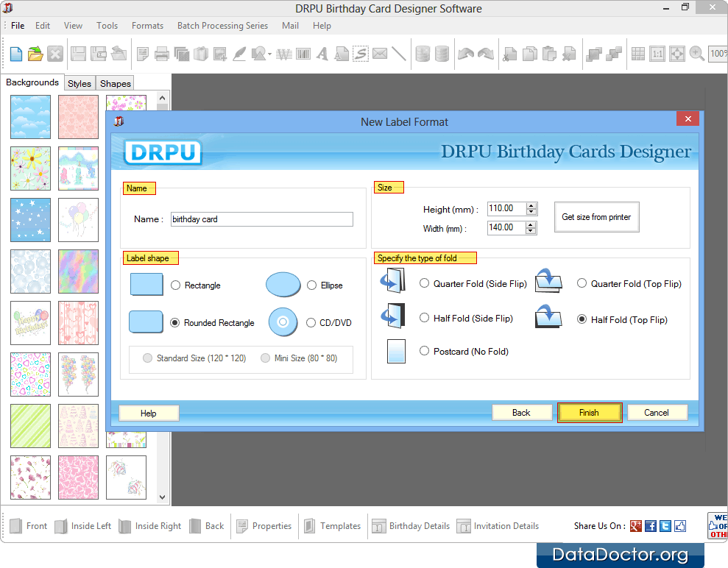This screenshot has width=728, height=568.
Task: Increase Width value with up arrow
Action: pyautogui.click(x=531, y=224)
